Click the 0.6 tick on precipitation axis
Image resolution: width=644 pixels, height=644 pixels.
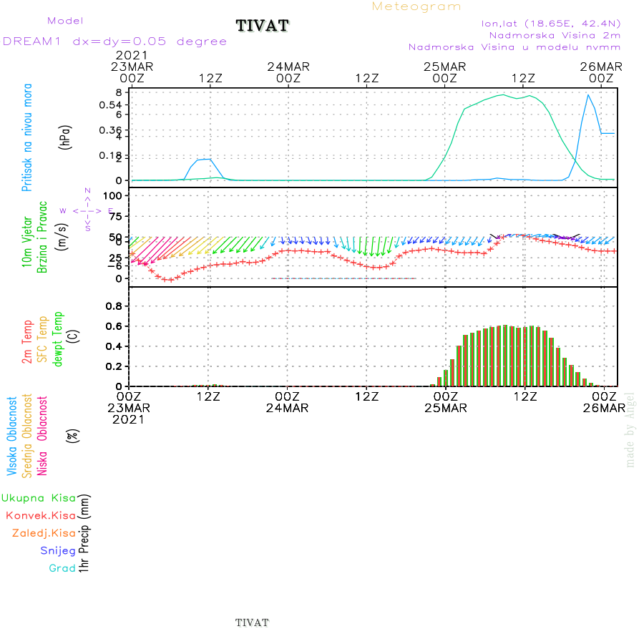click(x=114, y=326)
